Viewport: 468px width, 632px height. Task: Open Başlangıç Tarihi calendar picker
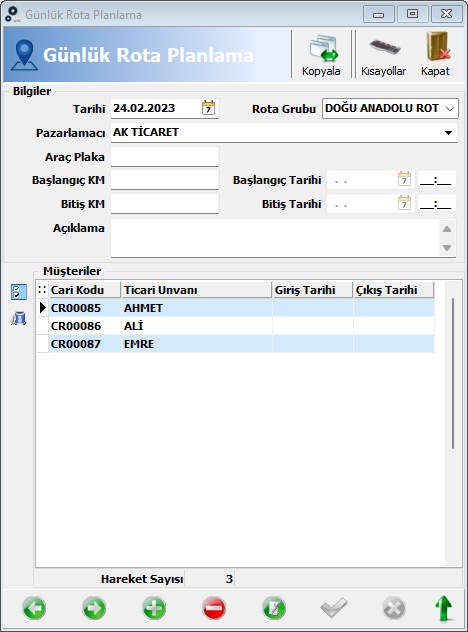pyautogui.click(x=404, y=179)
